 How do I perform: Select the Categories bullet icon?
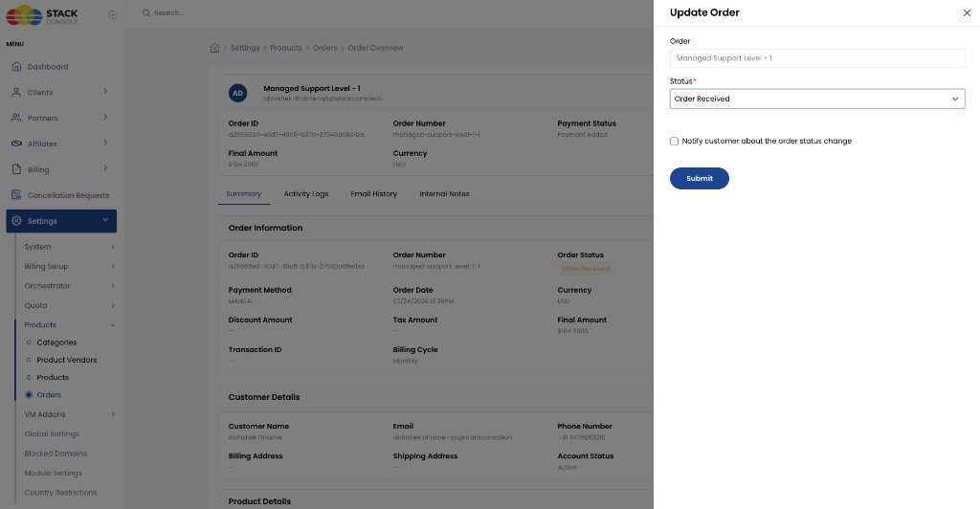(29, 343)
